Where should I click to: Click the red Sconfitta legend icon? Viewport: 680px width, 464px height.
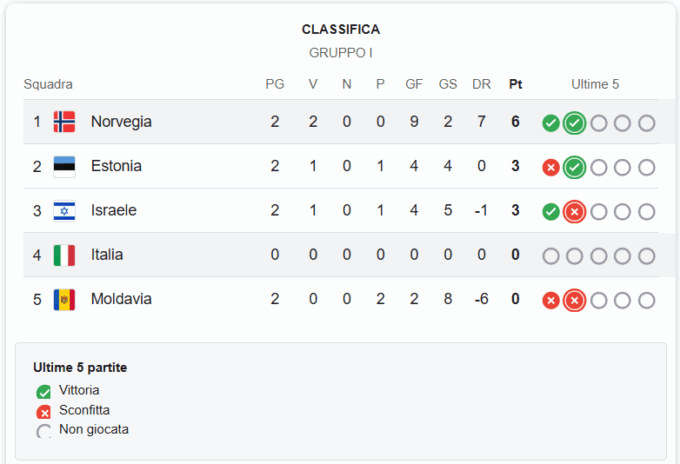pyautogui.click(x=43, y=412)
